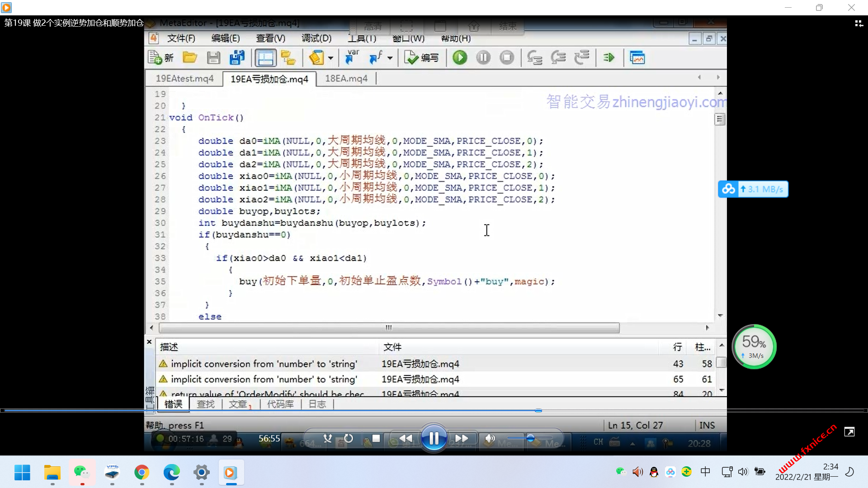
Task: Click 描述 column header
Action: pyautogui.click(x=268, y=347)
